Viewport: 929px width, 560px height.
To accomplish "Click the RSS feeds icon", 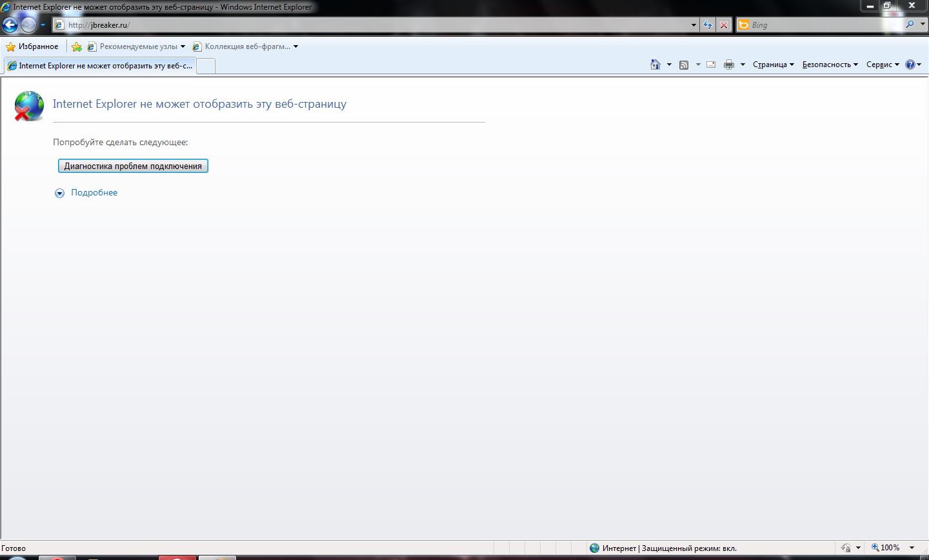I will [x=684, y=65].
